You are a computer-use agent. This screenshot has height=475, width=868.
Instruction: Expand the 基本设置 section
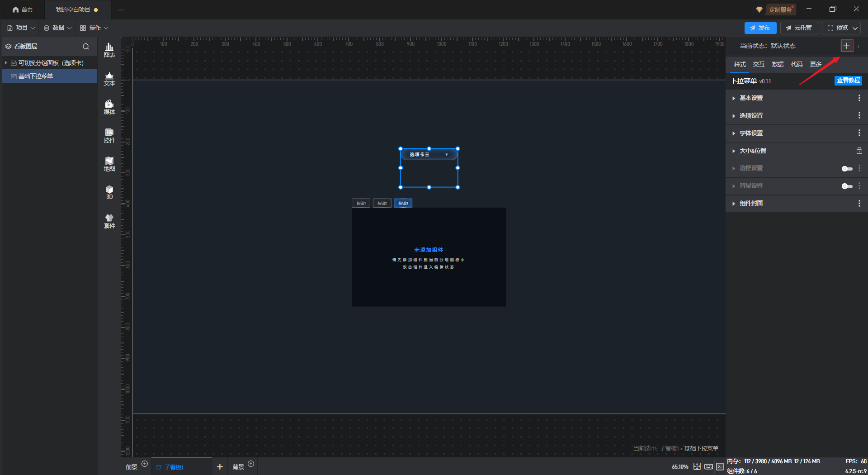click(x=751, y=98)
